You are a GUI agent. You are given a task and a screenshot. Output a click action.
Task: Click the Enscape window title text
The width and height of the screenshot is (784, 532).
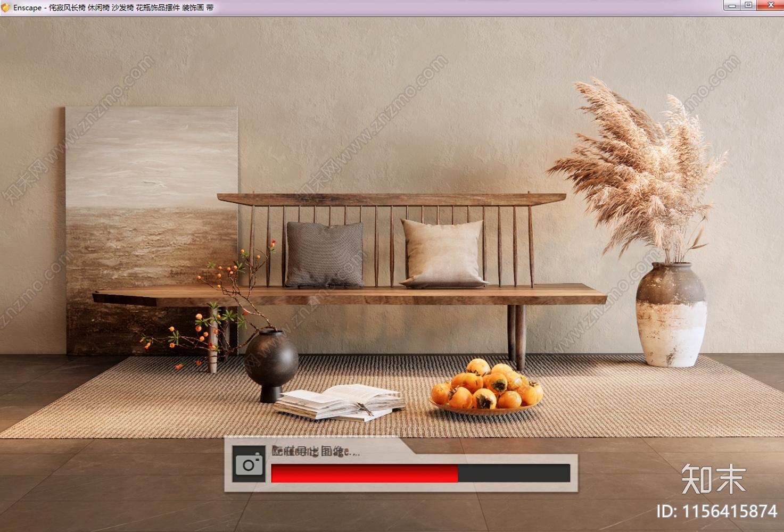(x=113, y=7)
